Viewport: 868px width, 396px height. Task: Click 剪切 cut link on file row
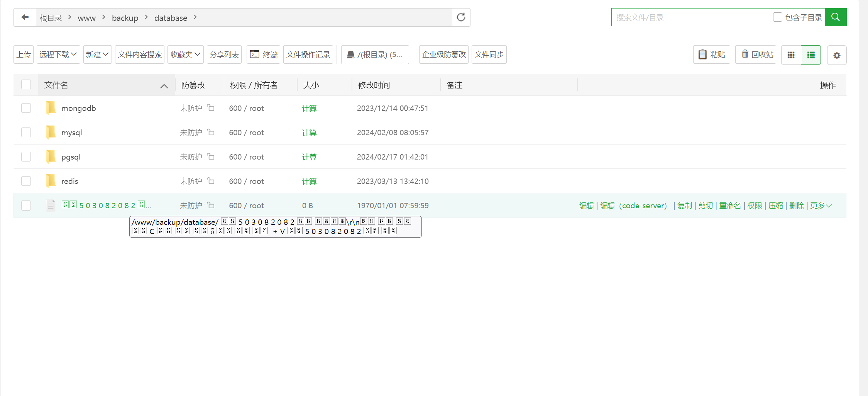point(706,206)
